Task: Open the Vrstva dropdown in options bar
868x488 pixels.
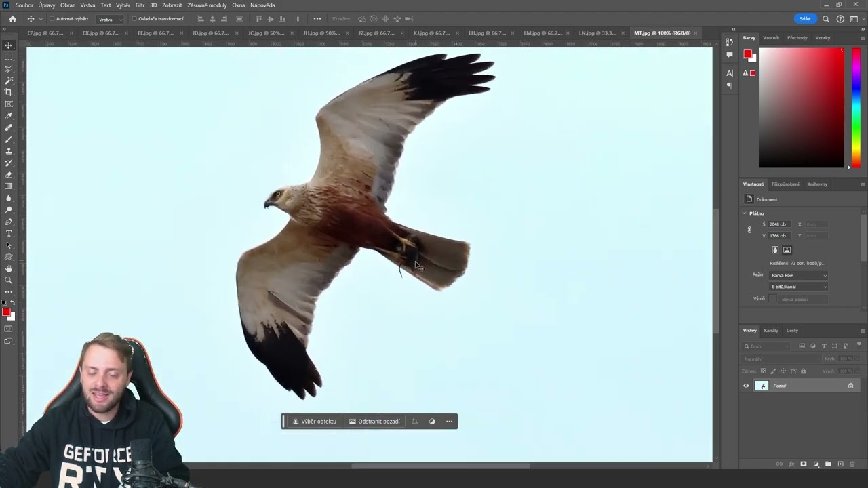Action: coord(110,19)
